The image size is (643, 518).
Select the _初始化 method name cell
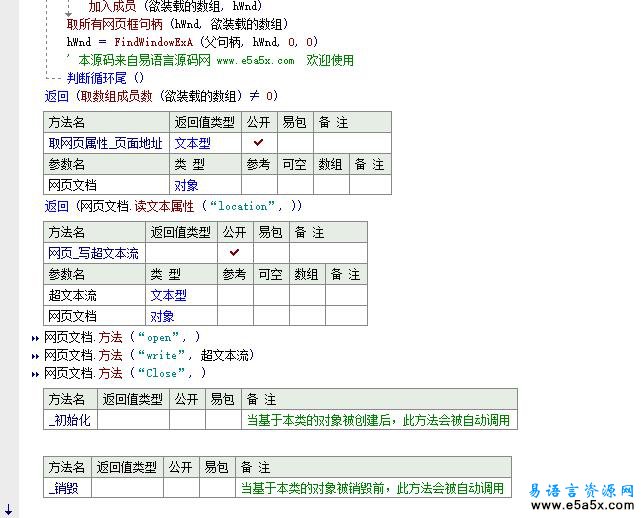tap(70, 420)
